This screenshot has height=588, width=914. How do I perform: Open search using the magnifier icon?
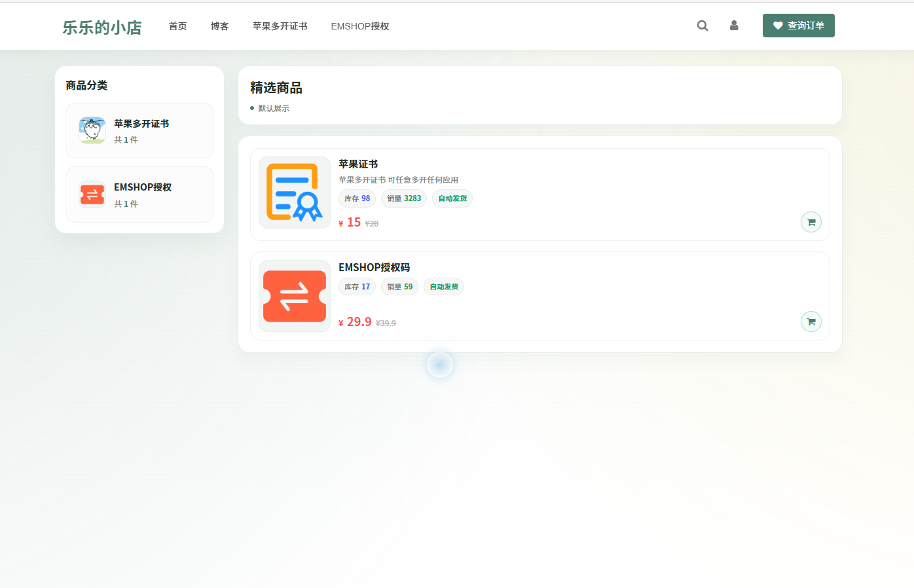click(x=702, y=26)
